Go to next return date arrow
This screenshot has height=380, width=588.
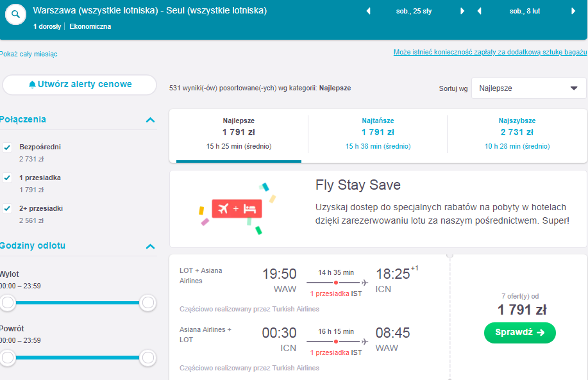573,12
